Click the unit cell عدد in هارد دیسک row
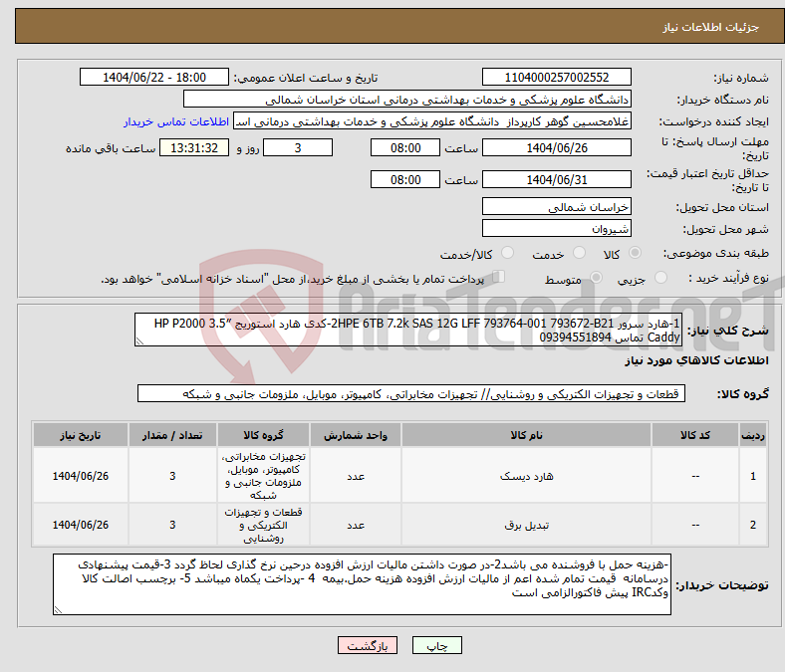The image size is (785, 672). (x=356, y=476)
